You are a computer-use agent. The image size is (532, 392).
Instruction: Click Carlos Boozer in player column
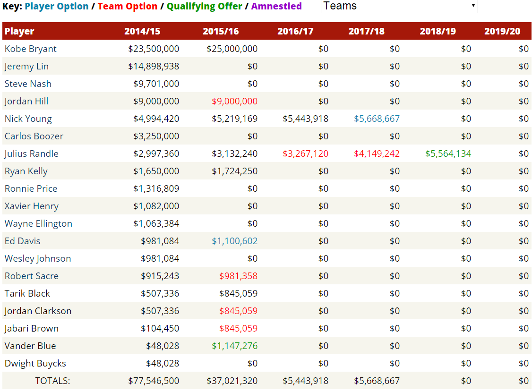(34, 136)
